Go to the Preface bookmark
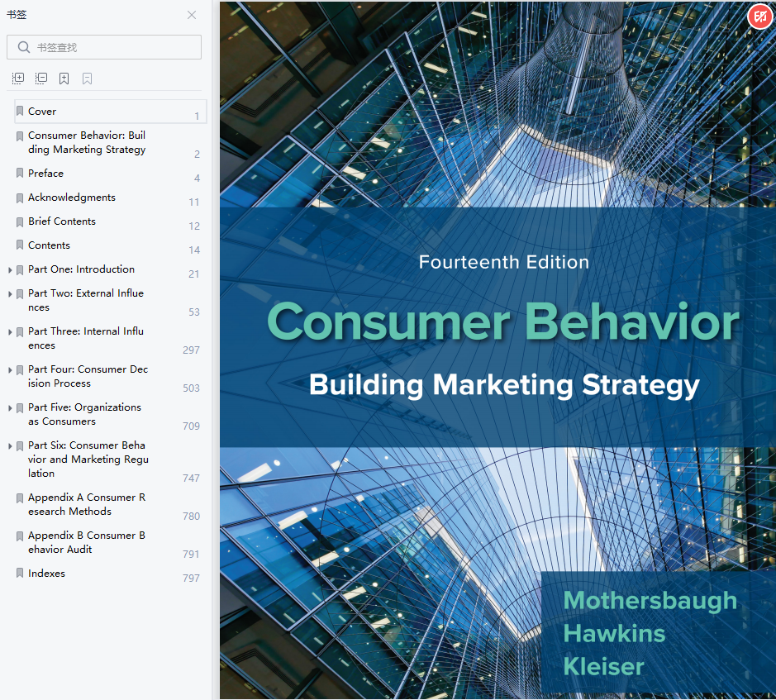 (x=45, y=174)
